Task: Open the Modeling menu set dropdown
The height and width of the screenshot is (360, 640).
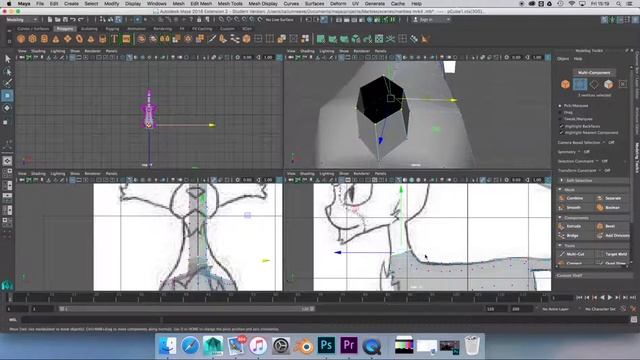Action: point(21,19)
